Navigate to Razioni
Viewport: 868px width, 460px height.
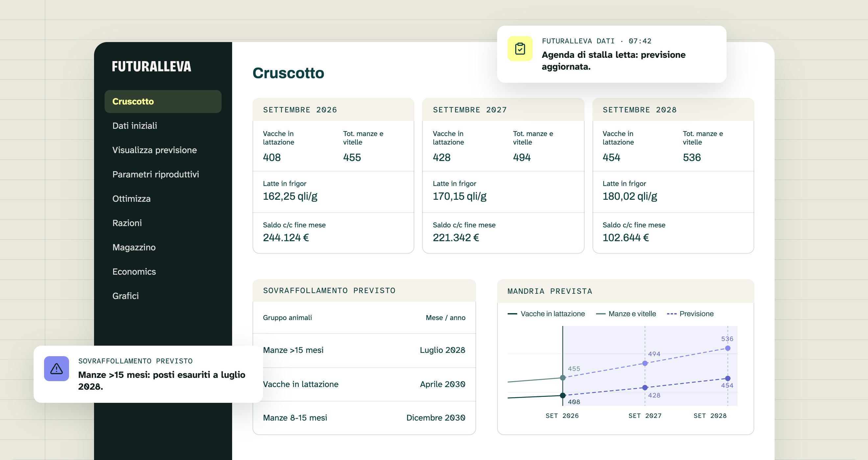[x=127, y=223]
